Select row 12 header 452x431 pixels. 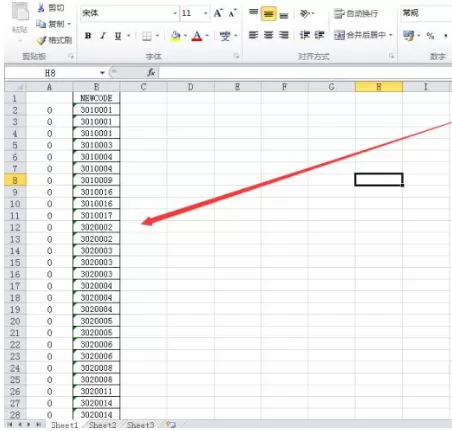click(15, 228)
